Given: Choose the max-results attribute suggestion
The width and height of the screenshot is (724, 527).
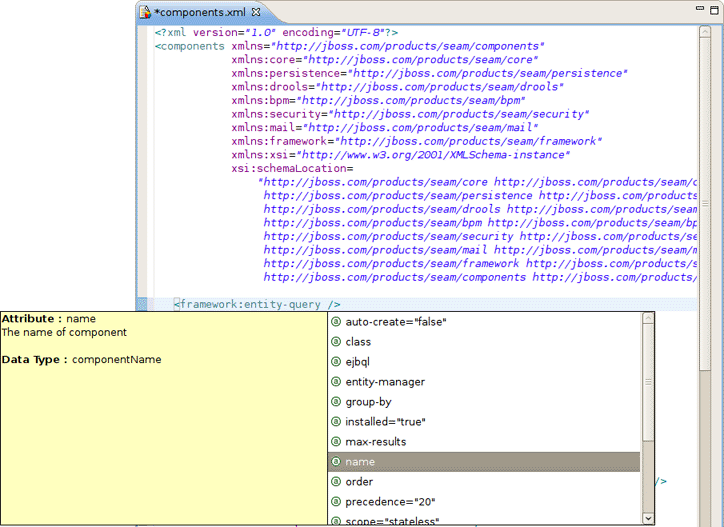Looking at the screenshot, I should [x=484, y=442].
